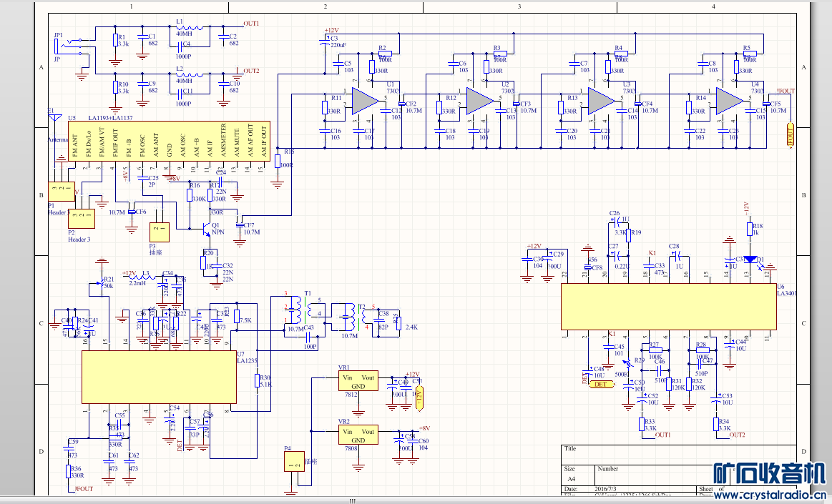Click the P3 socket connector
The image size is (832, 504).
pyautogui.click(x=160, y=232)
